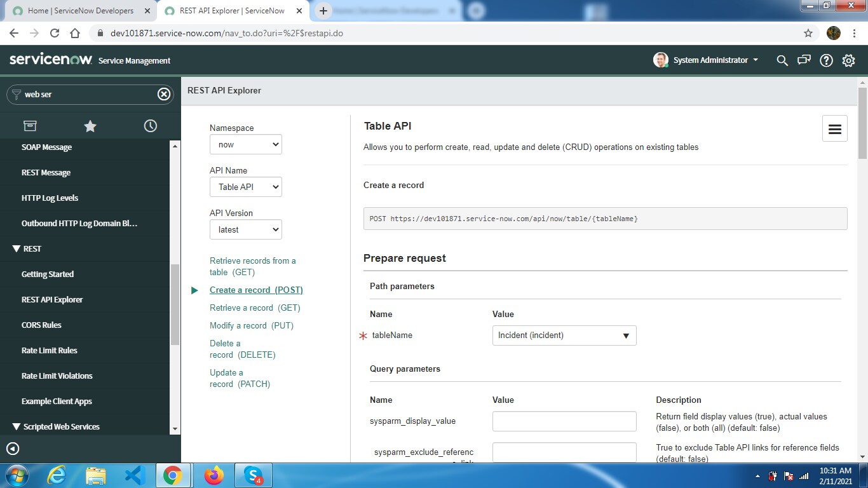Viewport: 868px width, 488px height.
Task: Show hidden system tray icons
Action: pyautogui.click(x=757, y=476)
